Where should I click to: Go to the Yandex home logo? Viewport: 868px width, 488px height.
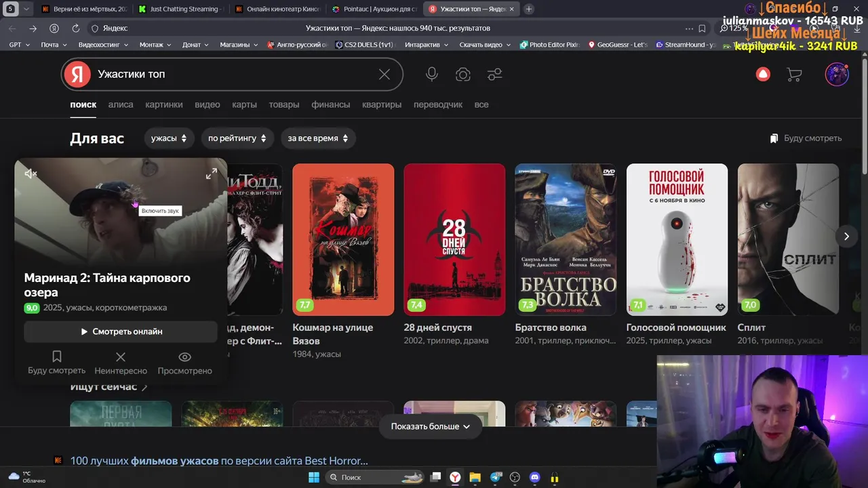coord(78,75)
